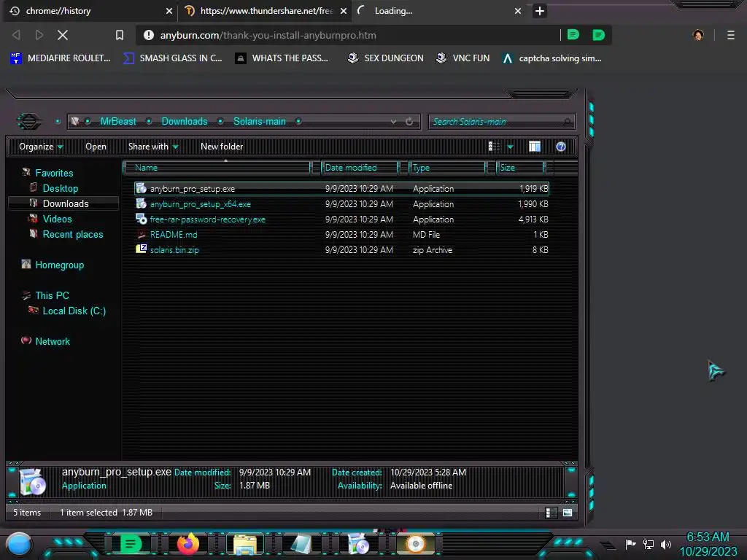
Task: Select the solaris.bin.zip file
Action: pyautogui.click(x=342, y=250)
